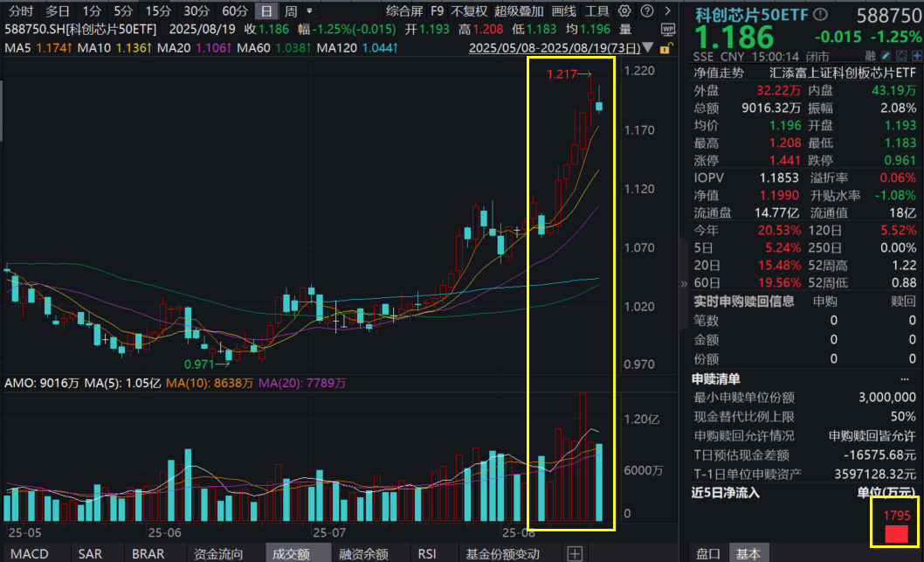Toggle 超级叠加 overlay option
The image size is (924, 562).
coord(516,11)
